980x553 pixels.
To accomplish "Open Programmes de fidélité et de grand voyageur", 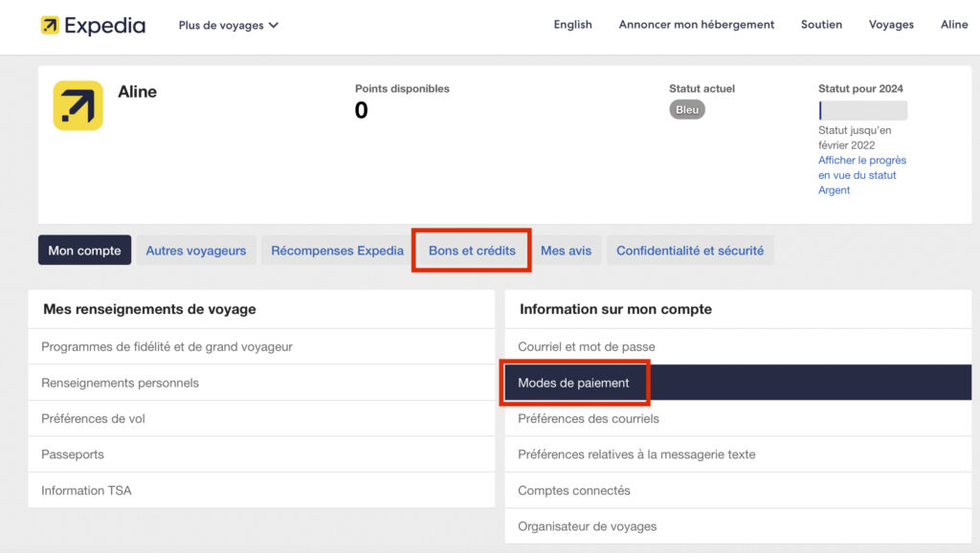I will click(x=167, y=347).
